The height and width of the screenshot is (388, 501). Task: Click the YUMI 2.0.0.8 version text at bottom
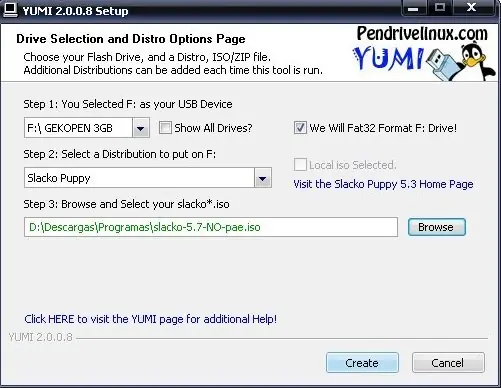tap(40, 337)
